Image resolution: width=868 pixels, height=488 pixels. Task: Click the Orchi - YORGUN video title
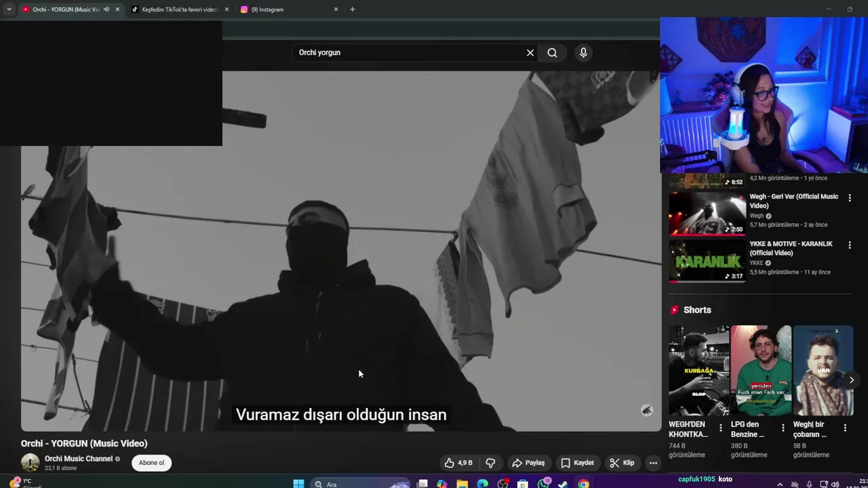coord(84,443)
